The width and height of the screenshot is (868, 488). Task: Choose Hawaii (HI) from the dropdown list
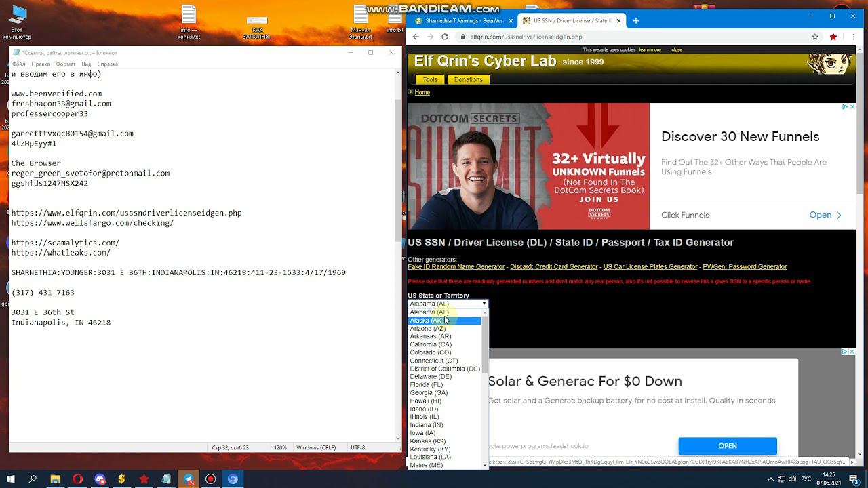pos(444,401)
